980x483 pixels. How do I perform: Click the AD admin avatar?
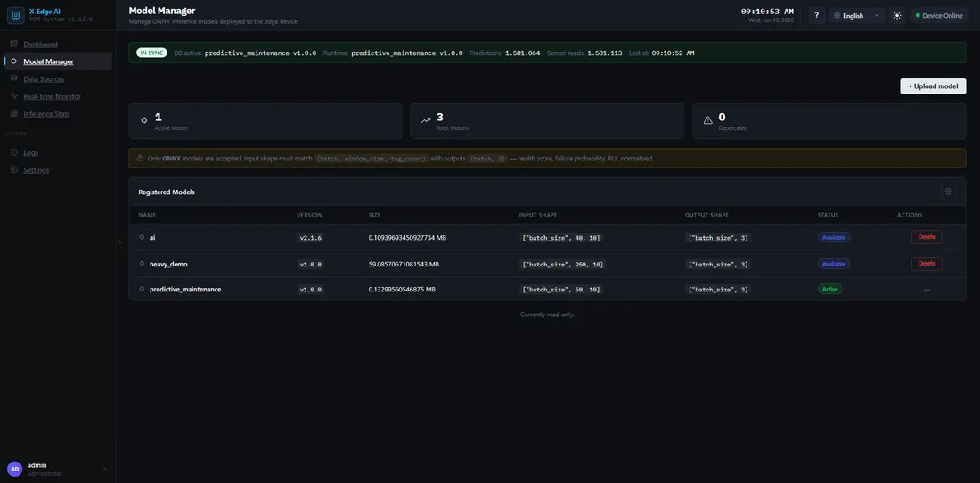15,469
